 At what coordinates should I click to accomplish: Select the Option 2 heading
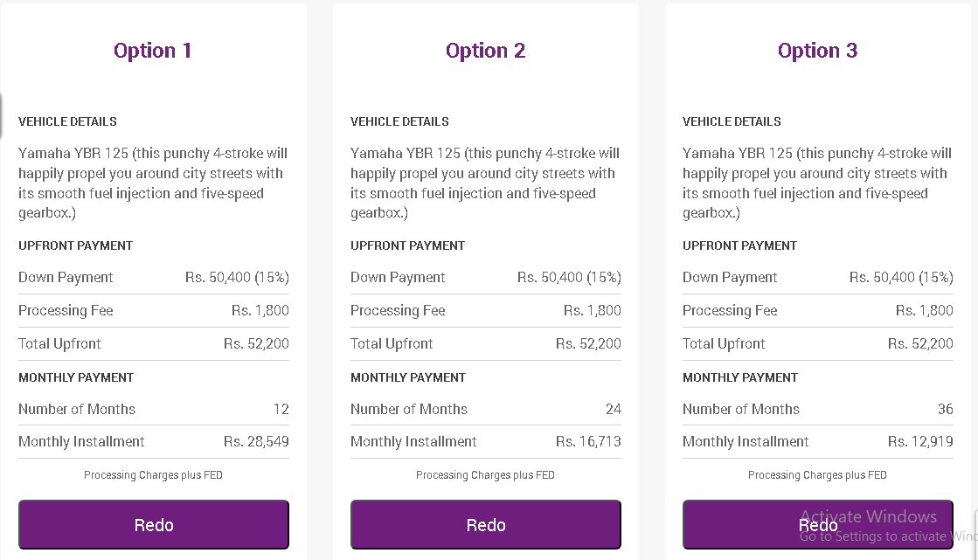pyautogui.click(x=485, y=51)
